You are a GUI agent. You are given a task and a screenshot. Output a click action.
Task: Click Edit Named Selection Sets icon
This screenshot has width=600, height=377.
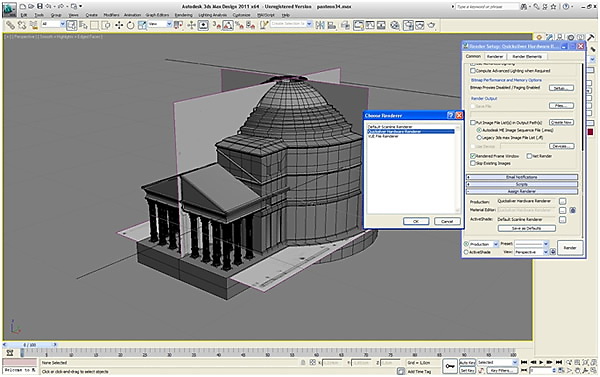click(x=264, y=25)
